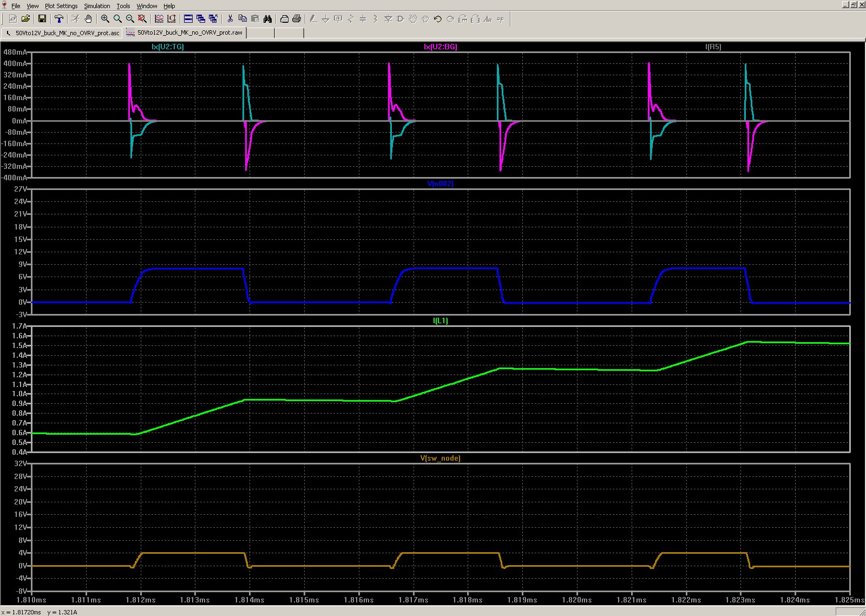Click the 1.818ms time axis label

point(467,600)
